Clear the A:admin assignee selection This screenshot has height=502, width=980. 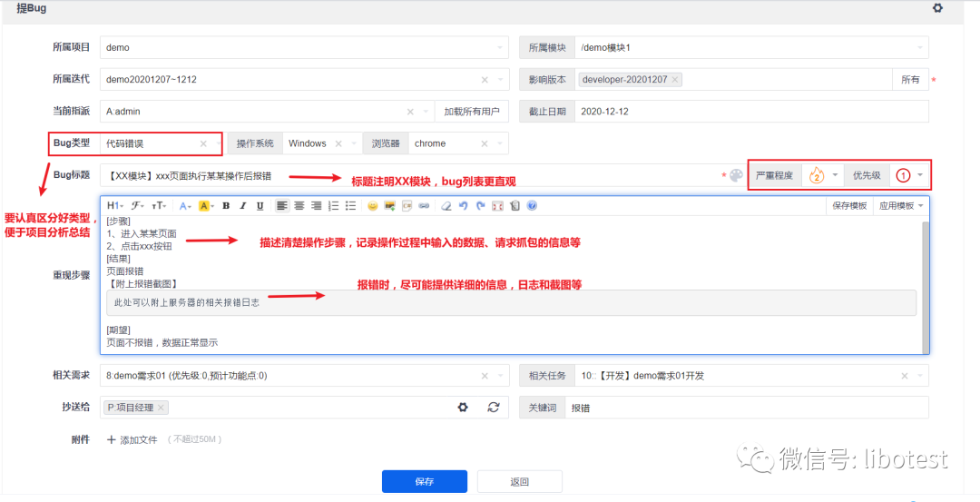411,112
